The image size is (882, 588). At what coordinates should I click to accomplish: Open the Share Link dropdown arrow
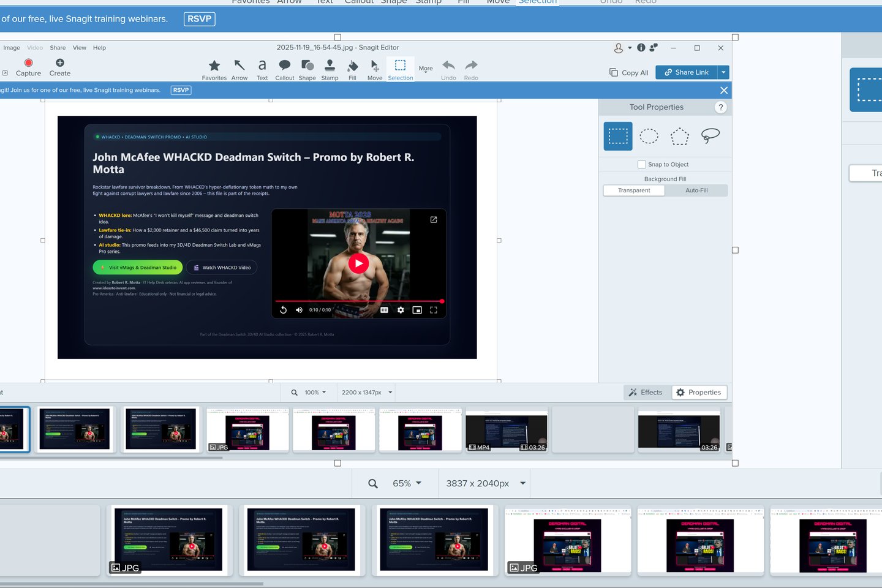point(723,72)
